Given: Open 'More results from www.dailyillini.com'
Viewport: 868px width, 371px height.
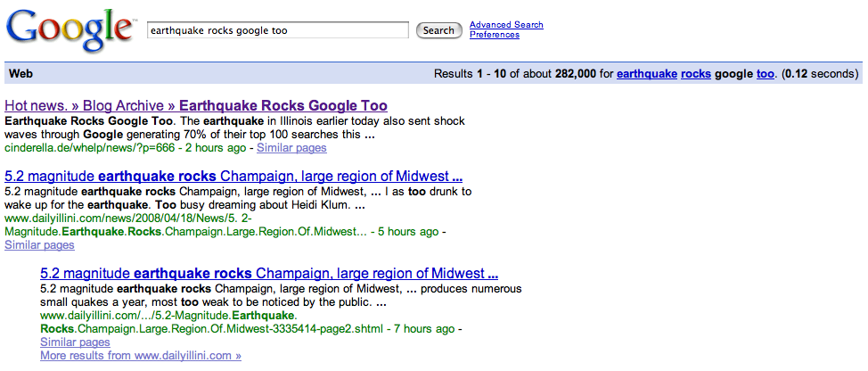Looking at the screenshot, I should pos(141,356).
